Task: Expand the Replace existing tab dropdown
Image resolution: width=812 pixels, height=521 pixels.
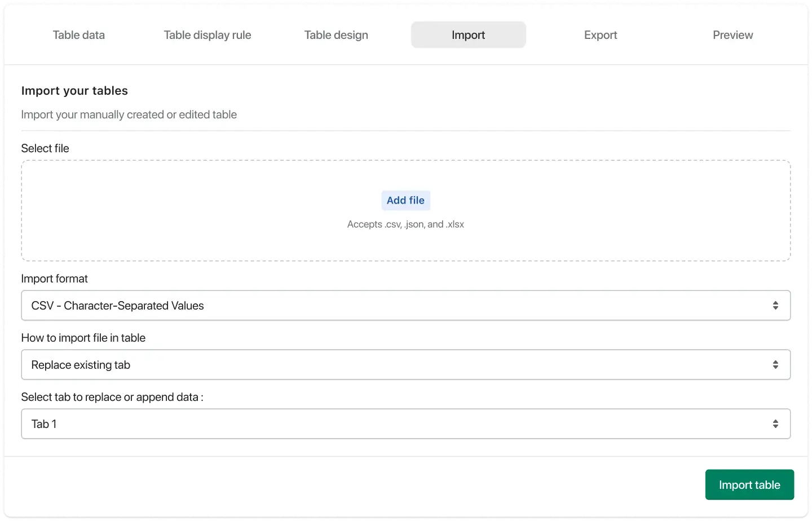Action: pos(395,365)
